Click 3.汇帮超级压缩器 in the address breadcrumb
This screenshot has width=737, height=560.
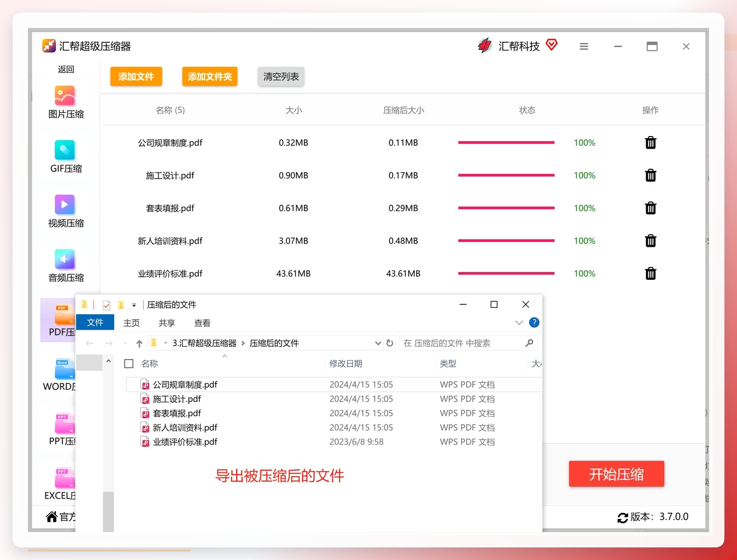[x=205, y=343]
